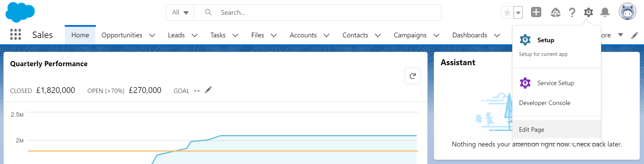Expand the favorites list dropdown arrow
The height and width of the screenshot is (164, 644).
tap(518, 13)
